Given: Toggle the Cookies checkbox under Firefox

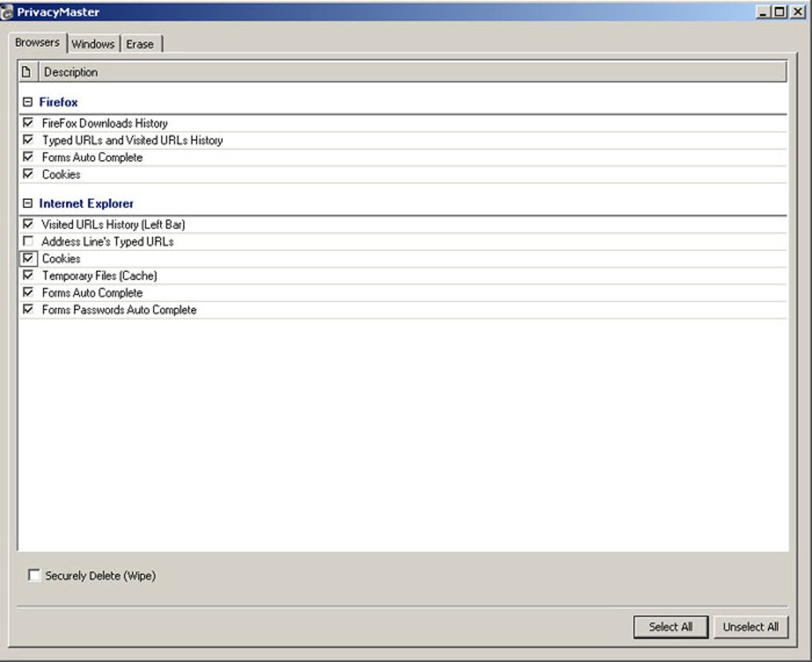Looking at the screenshot, I should 29,174.
